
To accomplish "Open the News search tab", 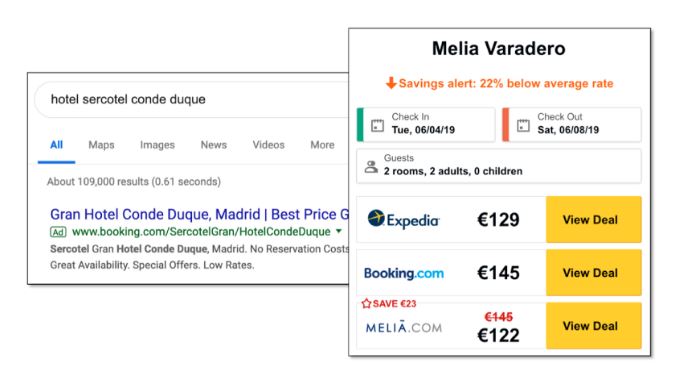I will coord(214,145).
